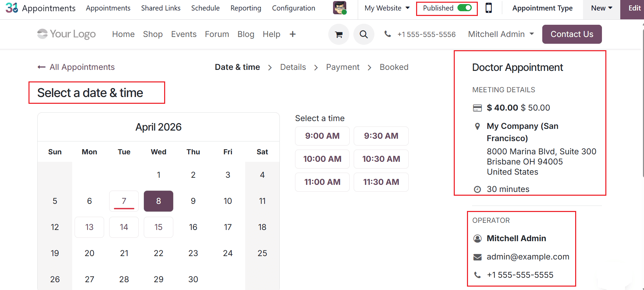Open the Reporting menu

tap(246, 8)
